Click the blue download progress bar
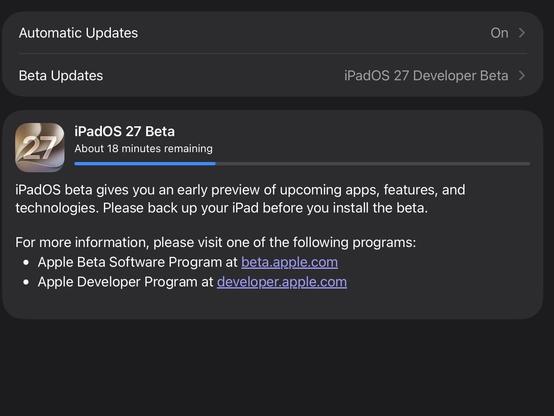Screen dimensions: 554x416 click(x=145, y=164)
